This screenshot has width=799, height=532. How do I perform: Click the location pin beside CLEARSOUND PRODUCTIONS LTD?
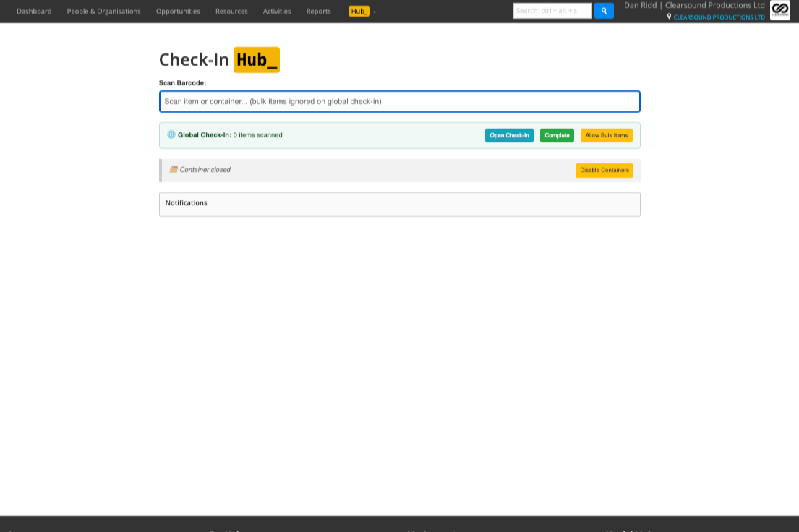[x=669, y=17]
